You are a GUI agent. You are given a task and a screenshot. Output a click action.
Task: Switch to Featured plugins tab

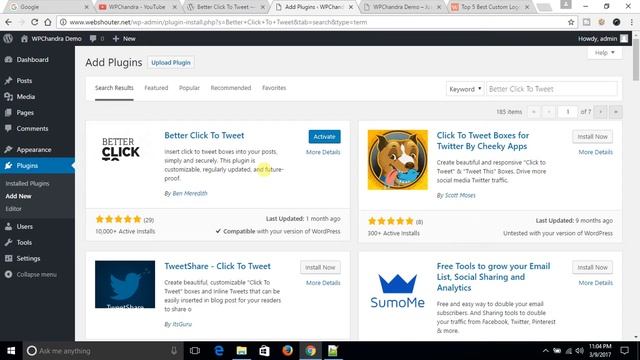pos(156,88)
